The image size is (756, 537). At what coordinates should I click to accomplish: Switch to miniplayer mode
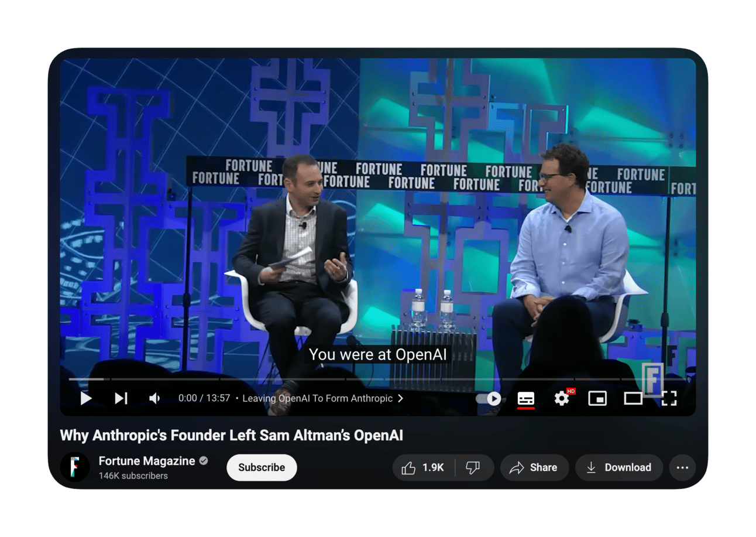597,399
